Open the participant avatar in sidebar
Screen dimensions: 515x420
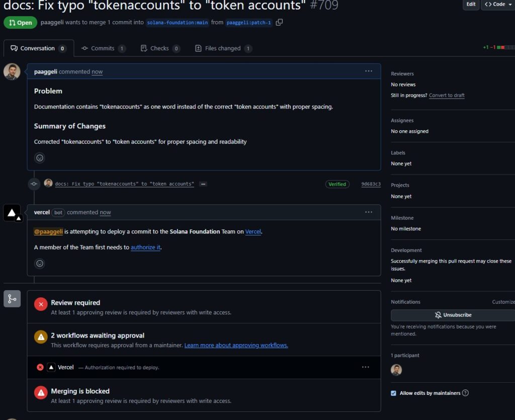click(396, 370)
